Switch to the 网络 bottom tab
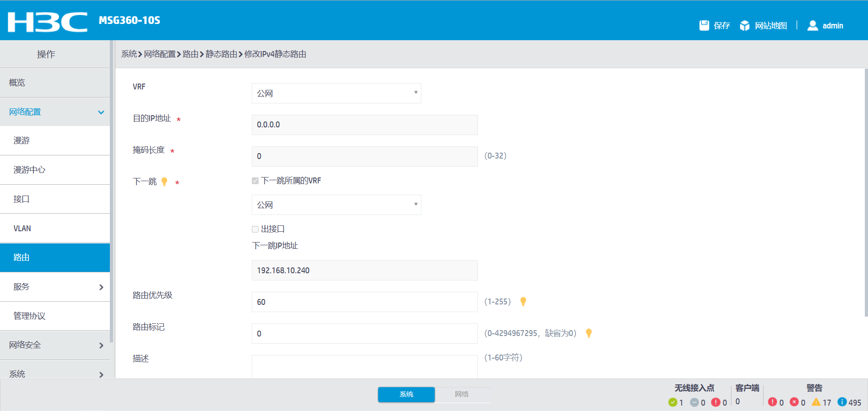Viewport: 868px width, 411px height. coord(462,394)
